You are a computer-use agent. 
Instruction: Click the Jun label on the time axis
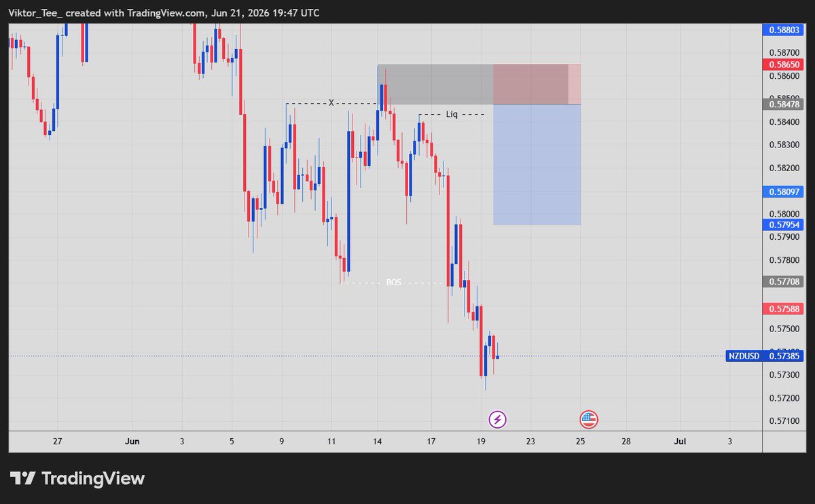(x=132, y=442)
